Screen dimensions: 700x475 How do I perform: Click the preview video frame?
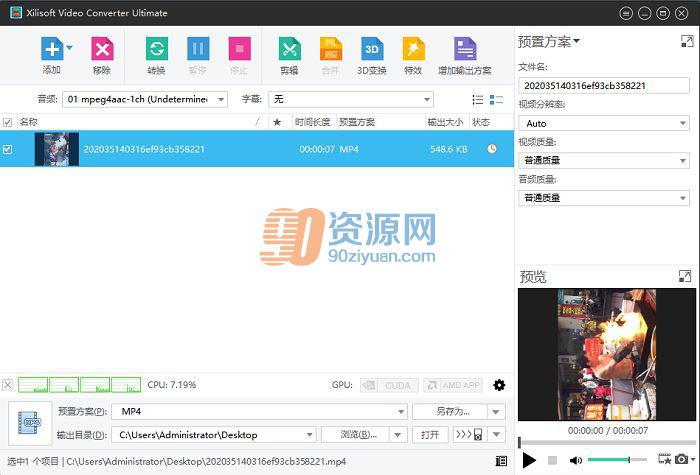607,354
